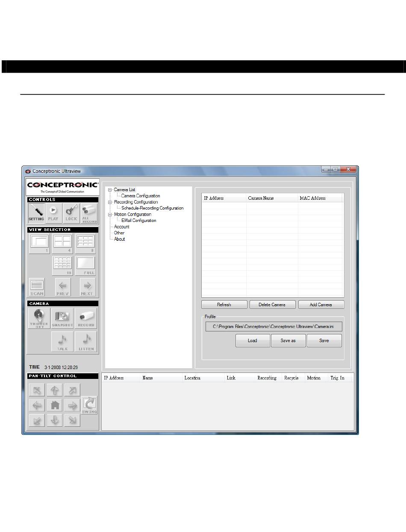Click Save as profile button
Screen dimensions: 406x532
tap(288, 340)
